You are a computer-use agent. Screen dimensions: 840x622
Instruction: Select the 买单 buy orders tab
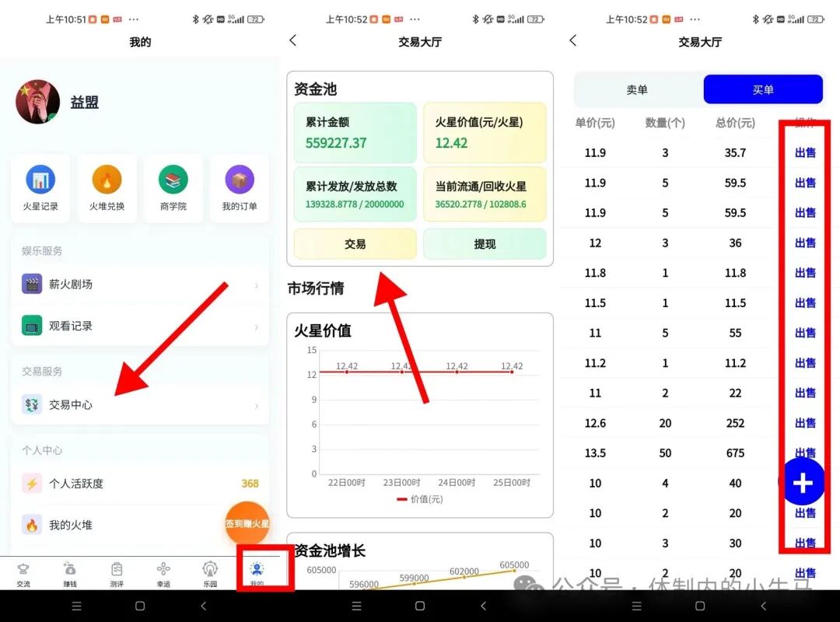pos(762,89)
